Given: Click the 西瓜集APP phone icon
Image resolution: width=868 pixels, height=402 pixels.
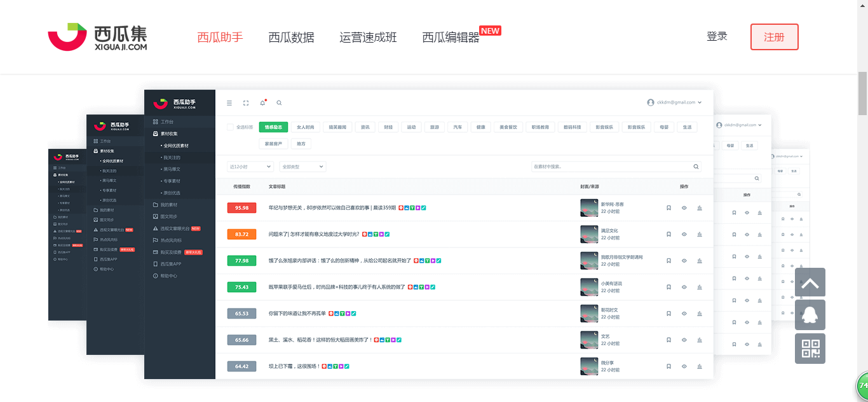Looking at the screenshot, I should tap(156, 264).
